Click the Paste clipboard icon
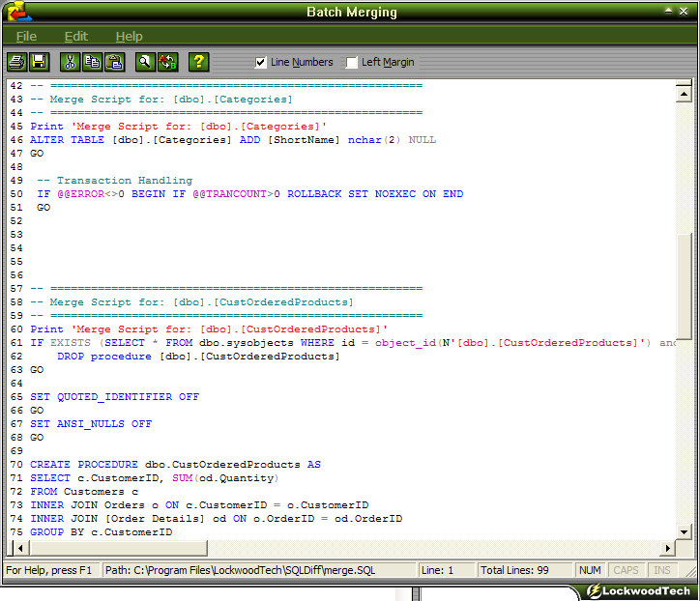Viewport: 700px width, 601px height. [114, 62]
